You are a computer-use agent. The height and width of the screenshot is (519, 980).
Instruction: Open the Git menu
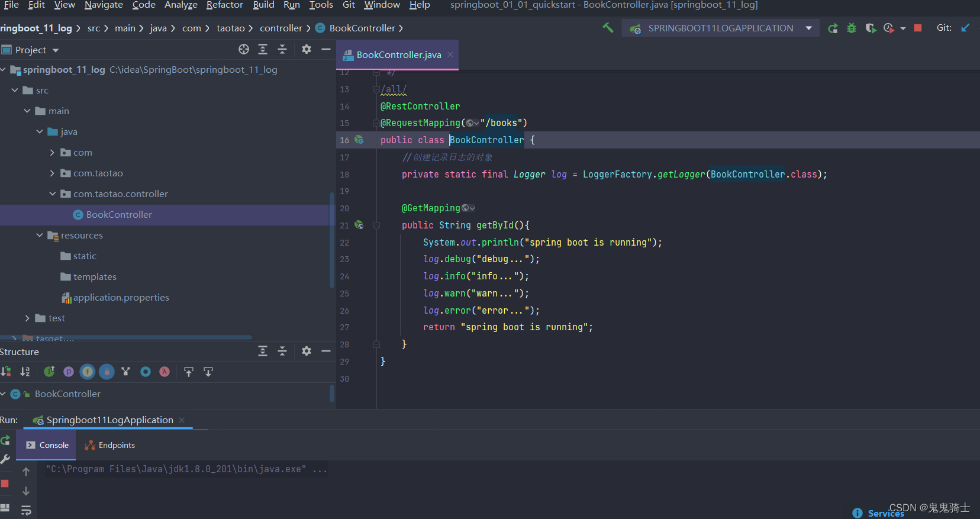[x=349, y=5]
